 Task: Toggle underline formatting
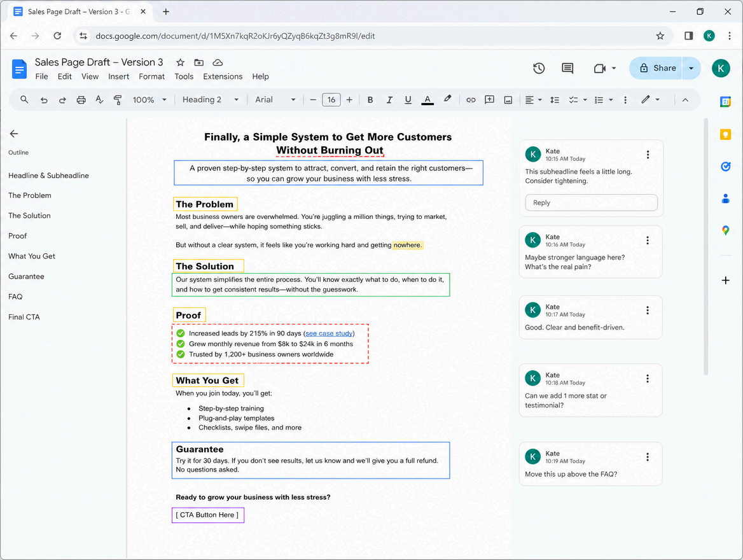(408, 99)
